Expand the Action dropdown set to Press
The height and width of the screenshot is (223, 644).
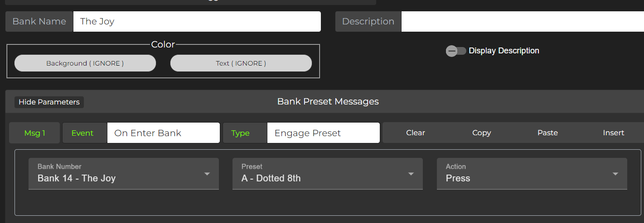[532, 174]
